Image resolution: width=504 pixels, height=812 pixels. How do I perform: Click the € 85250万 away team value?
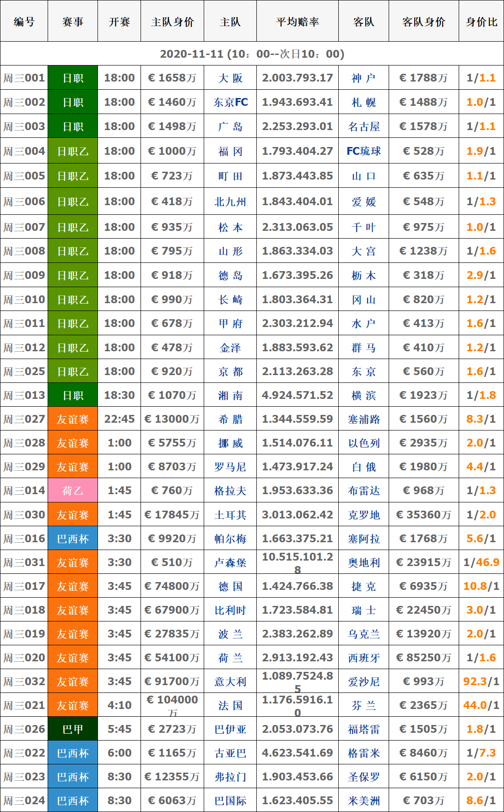click(423, 658)
